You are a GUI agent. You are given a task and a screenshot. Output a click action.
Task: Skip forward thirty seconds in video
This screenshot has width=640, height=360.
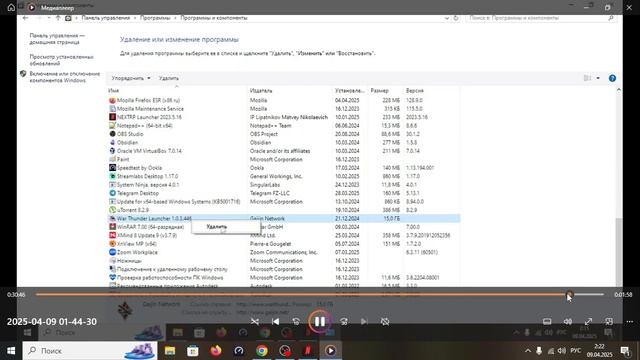344,322
